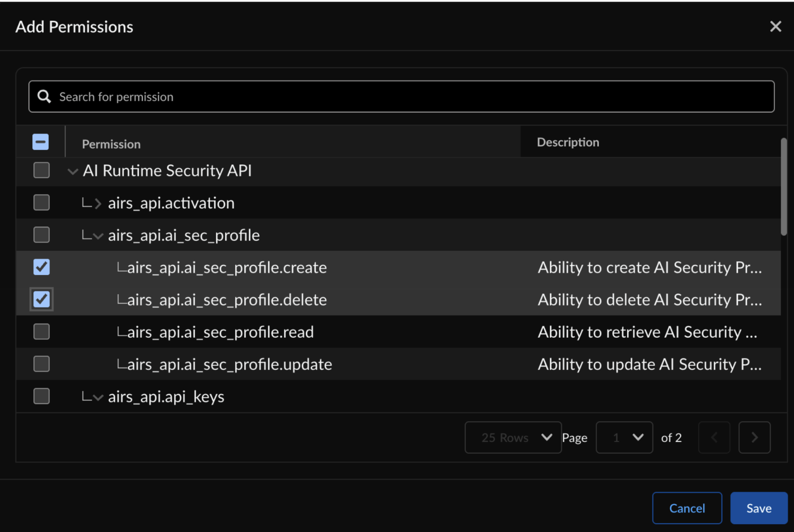Check the AI Runtime Security API checkbox
Image resolution: width=794 pixels, height=532 pixels.
41,170
